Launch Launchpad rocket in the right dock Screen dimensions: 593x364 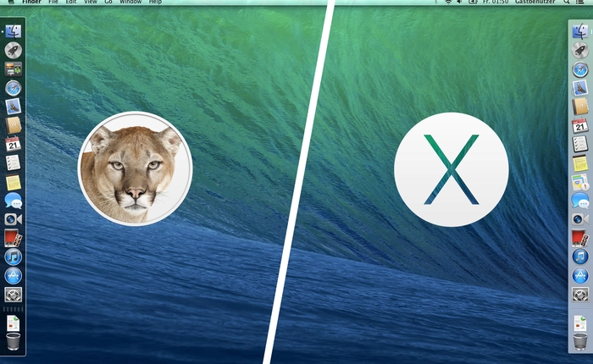click(x=580, y=50)
